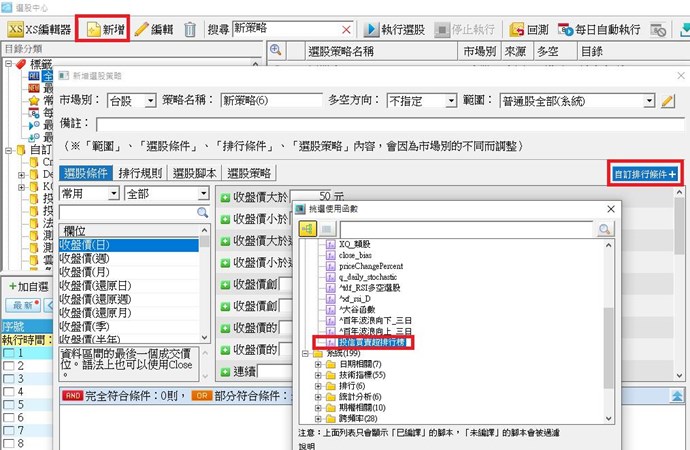This screenshot has width=690, height=450.
Task: Switch to the 排行規則 tab
Action: [142, 173]
